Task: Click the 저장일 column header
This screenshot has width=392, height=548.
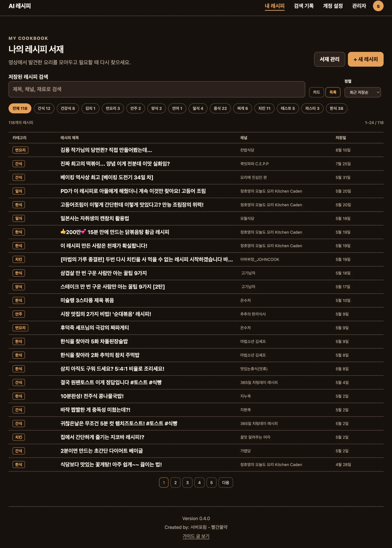Action: point(341,138)
